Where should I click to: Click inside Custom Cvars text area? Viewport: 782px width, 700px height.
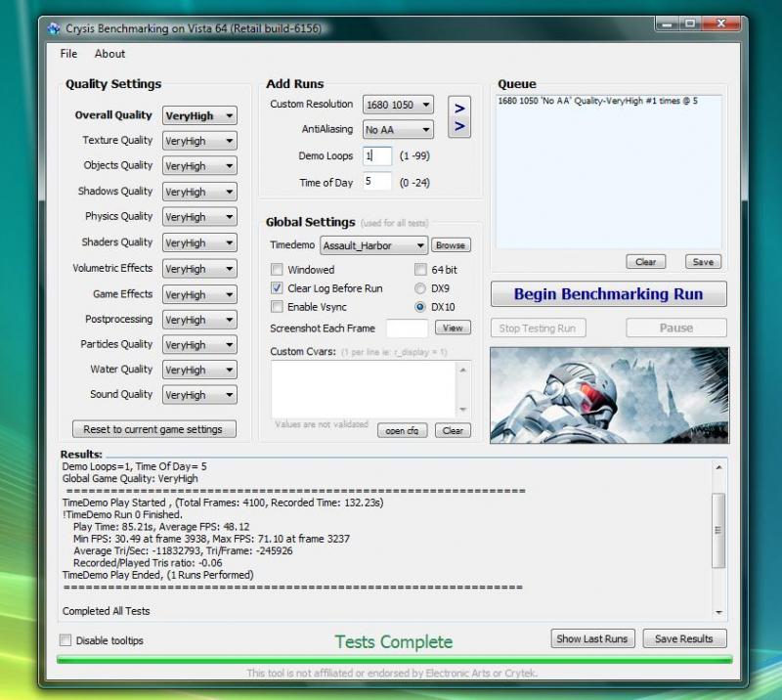click(x=364, y=390)
